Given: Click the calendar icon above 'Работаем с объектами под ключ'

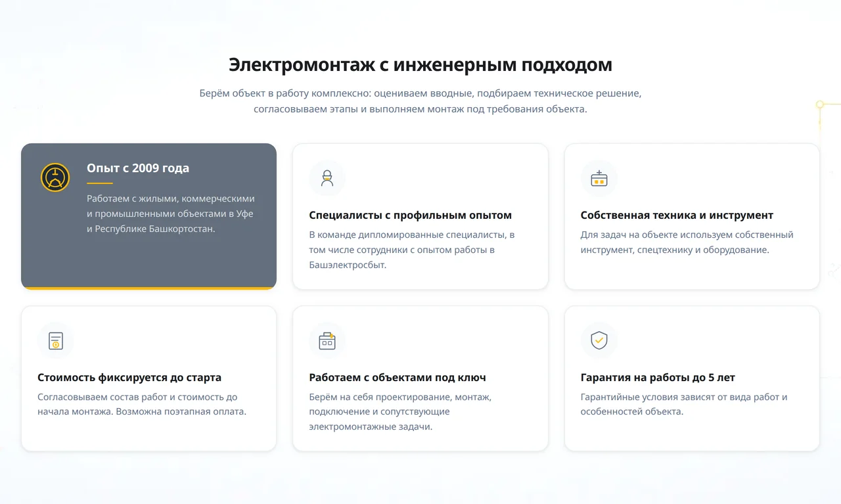Looking at the screenshot, I should click(327, 340).
